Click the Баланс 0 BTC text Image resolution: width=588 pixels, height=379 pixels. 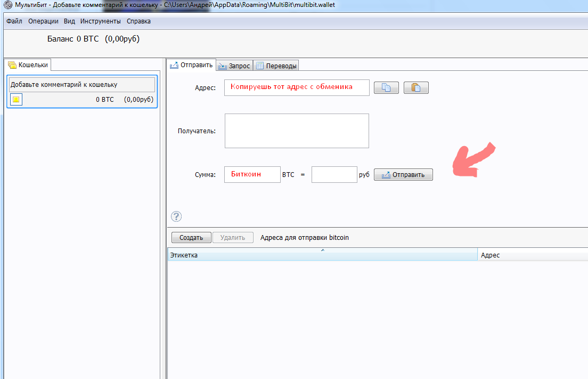(x=73, y=39)
